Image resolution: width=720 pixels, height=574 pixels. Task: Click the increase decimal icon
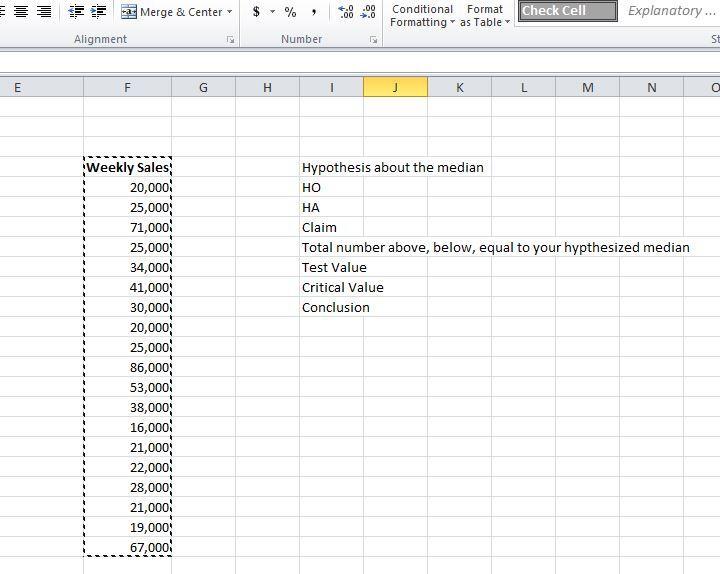(x=345, y=11)
